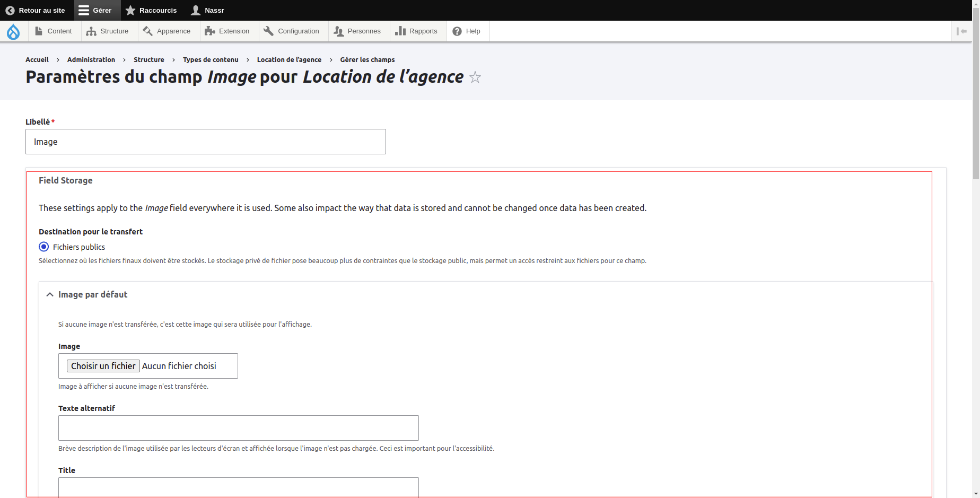Viewport: 980px width, 498px height.
Task: Click the star icon beside page title
Action: pyautogui.click(x=475, y=77)
